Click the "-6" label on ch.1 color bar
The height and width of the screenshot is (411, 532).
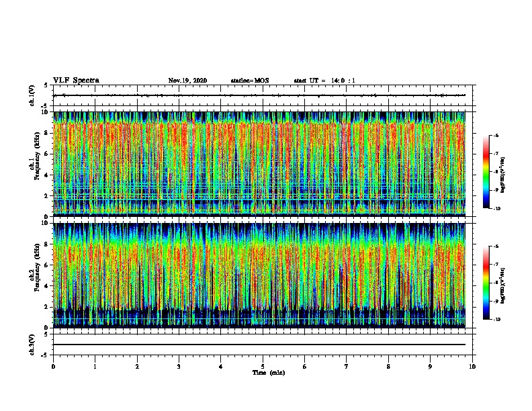click(x=496, y=135)
